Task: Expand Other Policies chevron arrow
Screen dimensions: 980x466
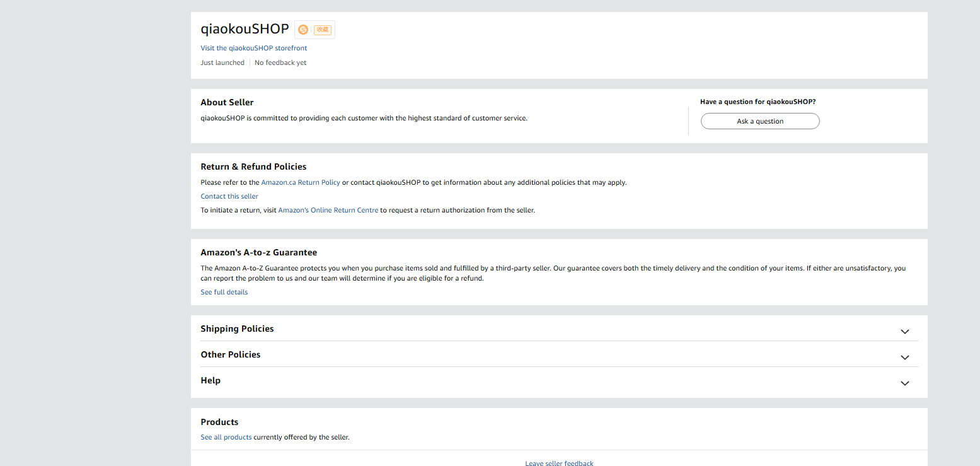Action: point(905,358)
